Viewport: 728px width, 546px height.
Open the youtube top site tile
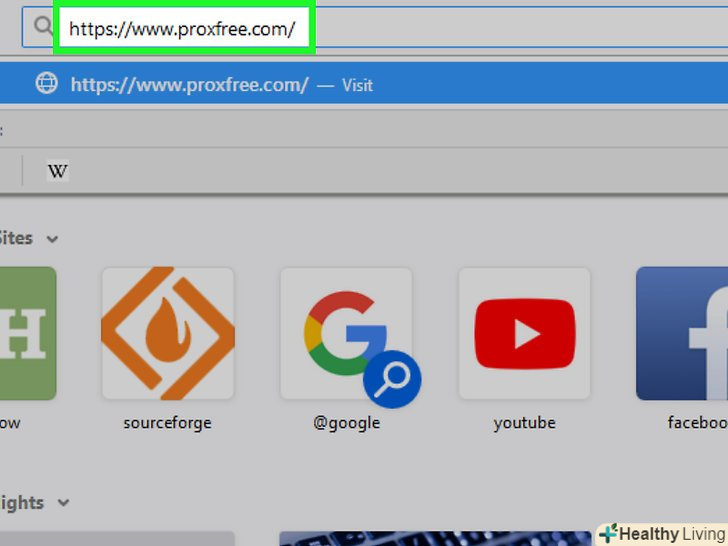[x=525, y=333]
